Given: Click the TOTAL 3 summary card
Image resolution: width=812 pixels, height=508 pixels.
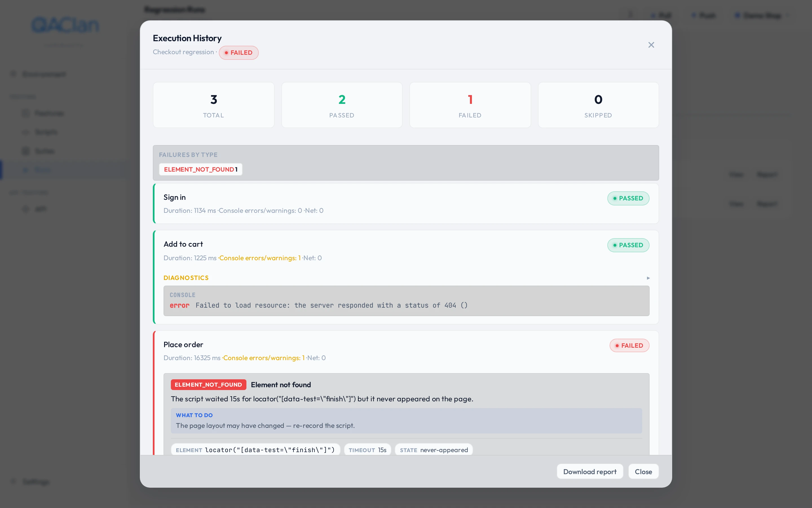Looking at the screenshot, I should click(x=213, y=105).
